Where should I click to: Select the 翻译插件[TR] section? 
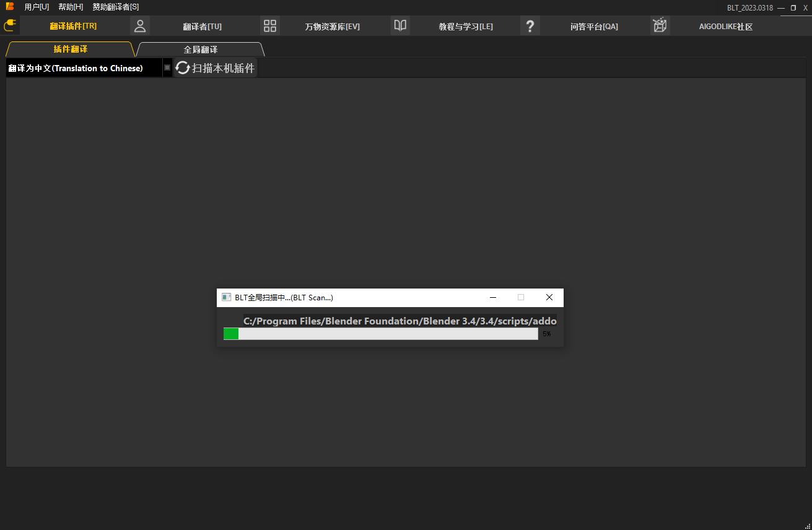point(73,26)
